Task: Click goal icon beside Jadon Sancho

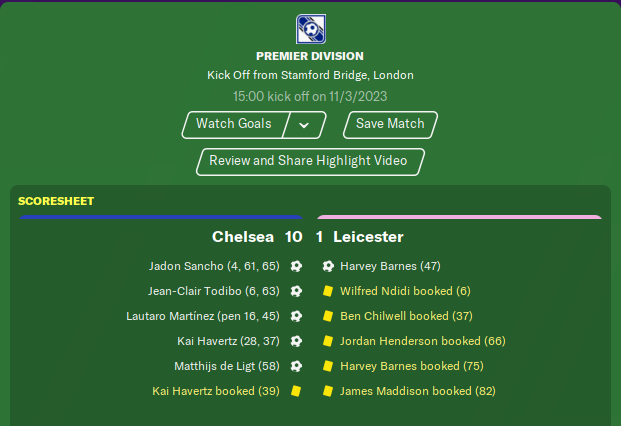Action: point(296,266)
